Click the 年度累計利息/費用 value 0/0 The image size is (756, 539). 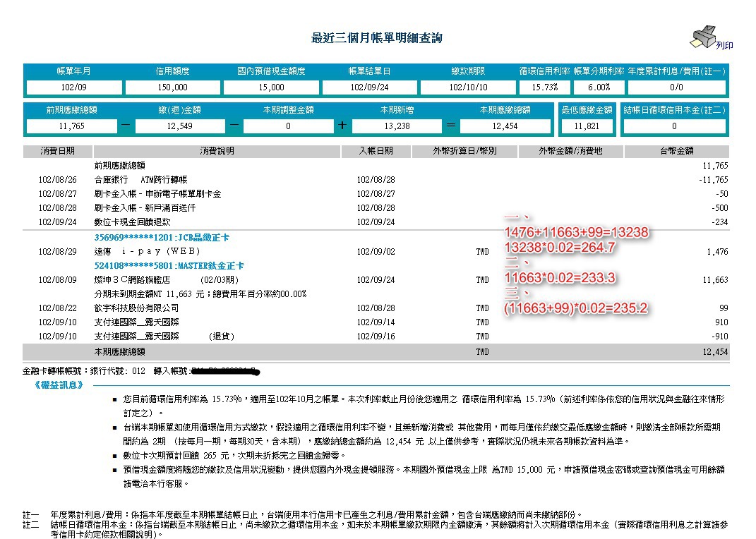676,87
